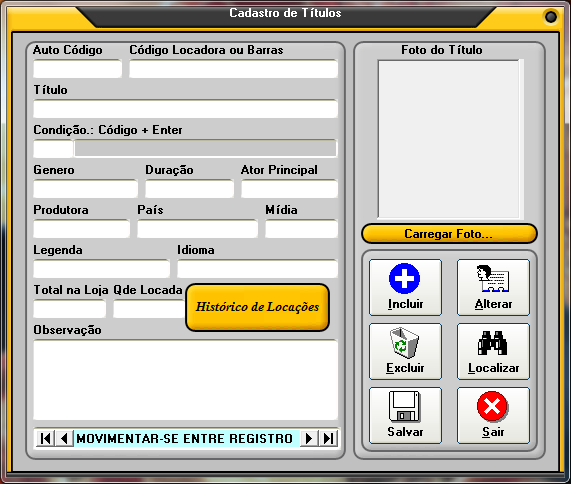Click the Salvar floppy disk icon
Screen dimensions: 571x484
405,406
